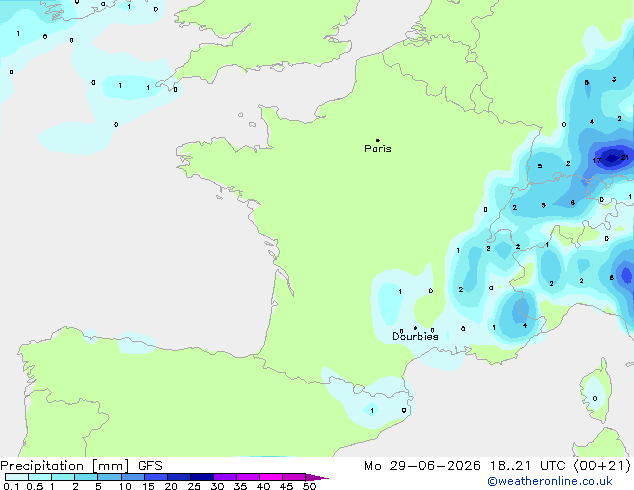Click the dark navy 25–30 mm legend swatch

(x=202, y=477)
